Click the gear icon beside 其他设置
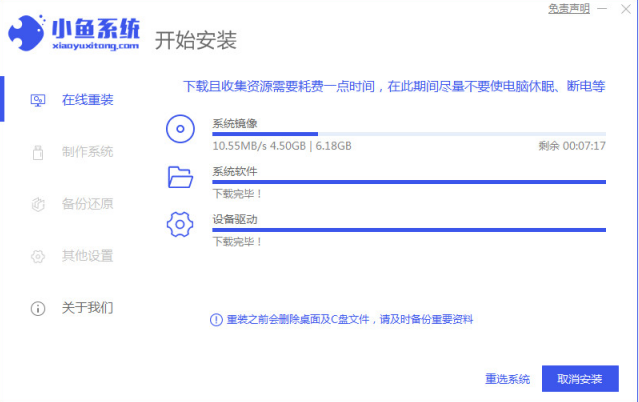The height and width of the screenshot is (402, 639). tap(38, 256)
